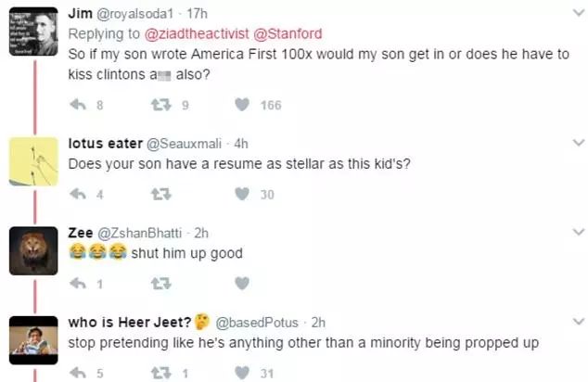Show options for the Heer Jeet tweet
The width and height of the screenshot is (588, 382).
[578, 322]
